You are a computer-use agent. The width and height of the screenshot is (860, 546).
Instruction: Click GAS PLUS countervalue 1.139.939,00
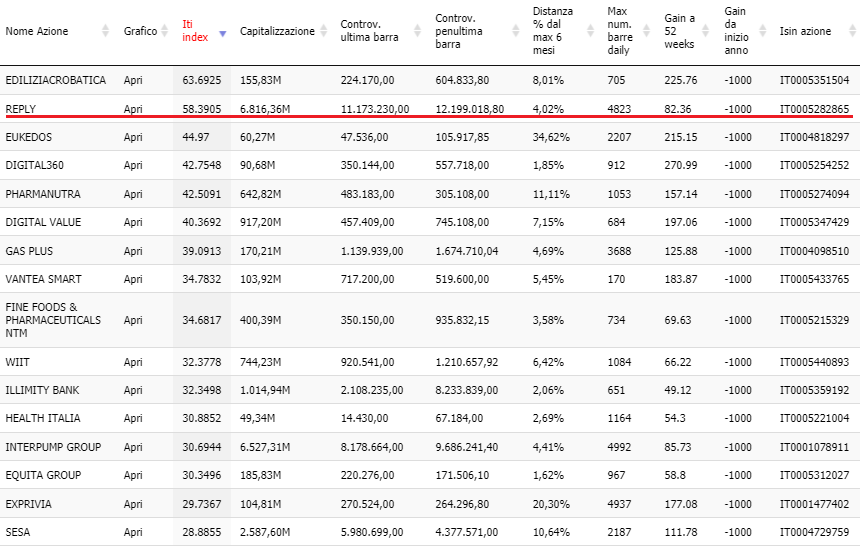click(x=372, y=251)
